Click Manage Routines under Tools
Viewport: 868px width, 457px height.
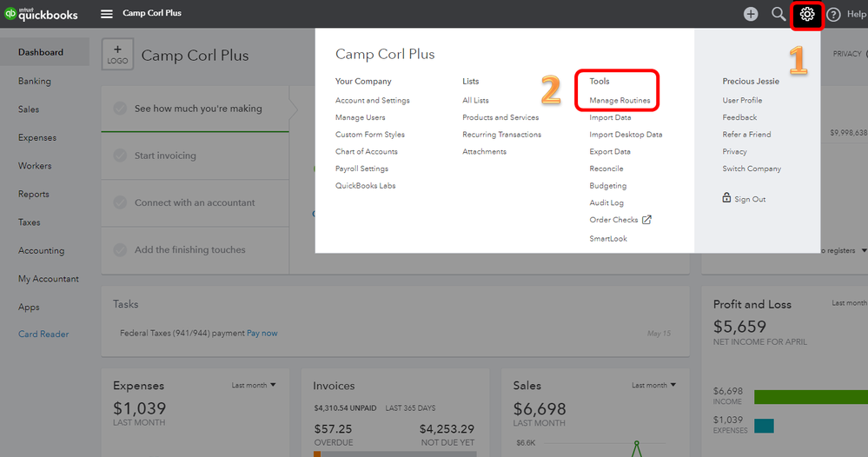click(x=620, y=100)
